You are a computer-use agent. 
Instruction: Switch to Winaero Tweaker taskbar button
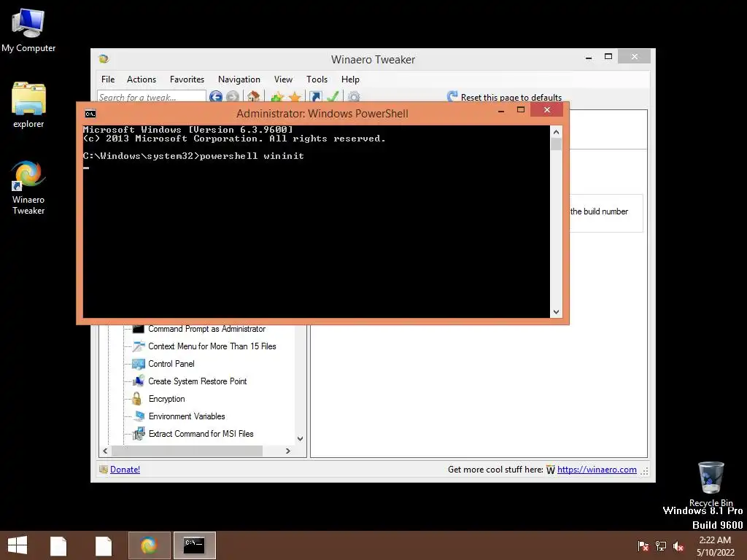[149, 545]
